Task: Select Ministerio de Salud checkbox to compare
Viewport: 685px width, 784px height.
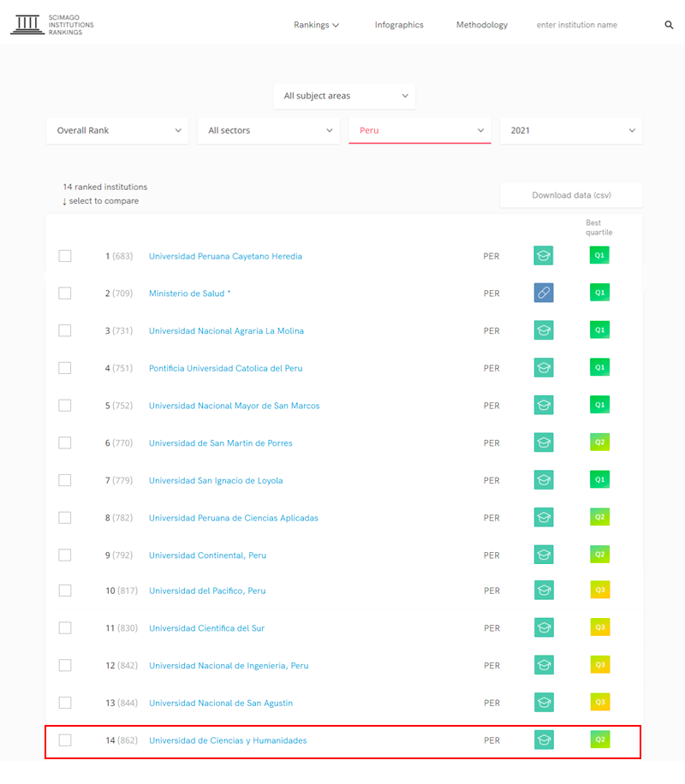Action: [x=64, y=294]
